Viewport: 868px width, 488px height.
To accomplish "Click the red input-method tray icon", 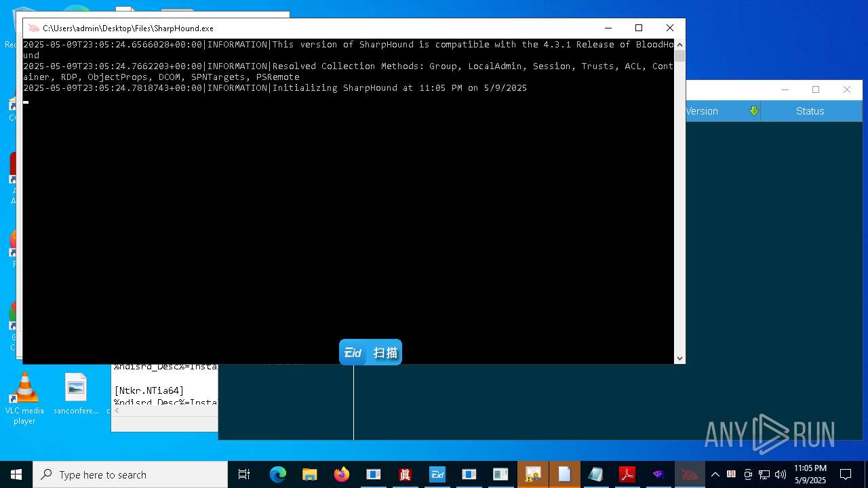I will [x=731, y=474].
